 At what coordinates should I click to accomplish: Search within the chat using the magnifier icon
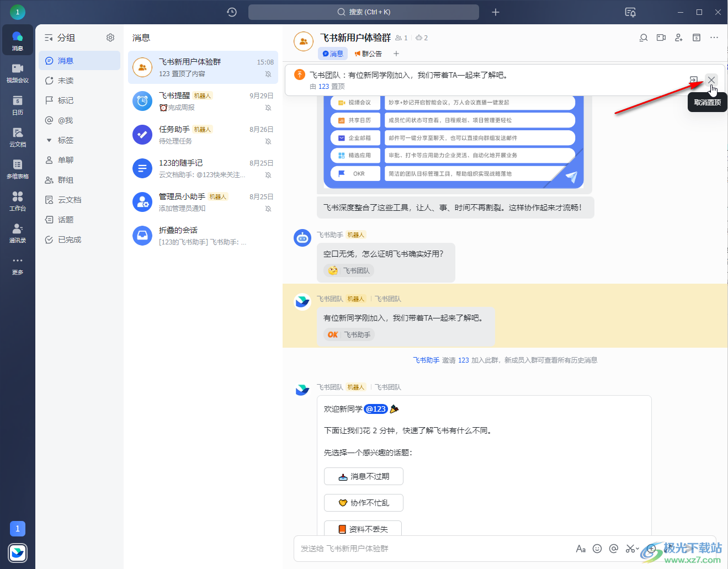[x=644, y=38]
